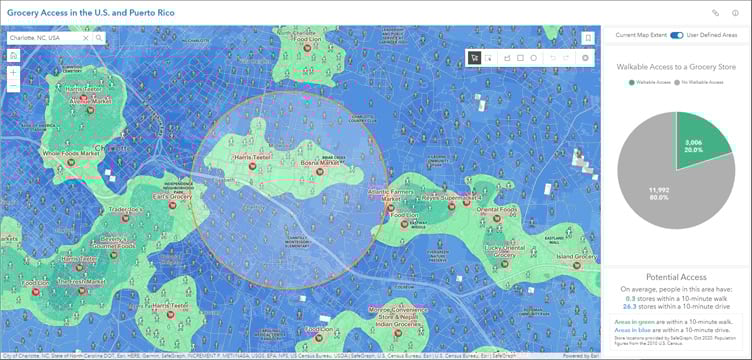Clear the Charlotte search text
This screenshot has height=360, width=752.
pyautogui.click(x=86, y=38)
